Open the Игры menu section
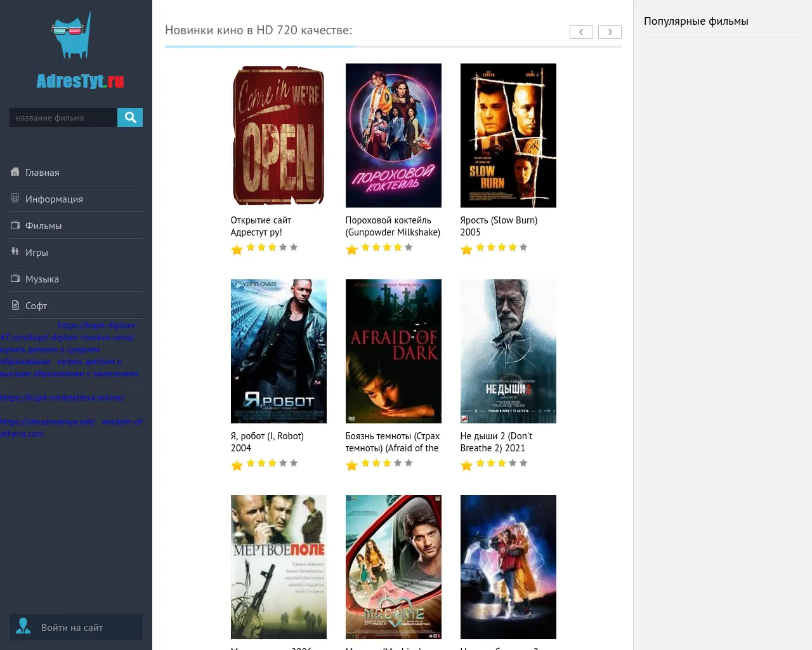Viewport: 812px width, 650px height. point(76,252)
